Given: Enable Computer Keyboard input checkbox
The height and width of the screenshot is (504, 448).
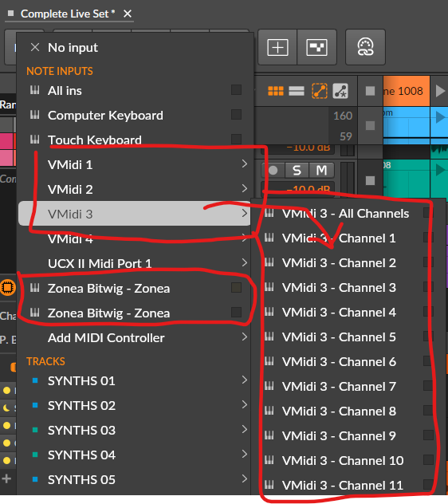Looking at the screenshot, I should (x=236, y=115).
